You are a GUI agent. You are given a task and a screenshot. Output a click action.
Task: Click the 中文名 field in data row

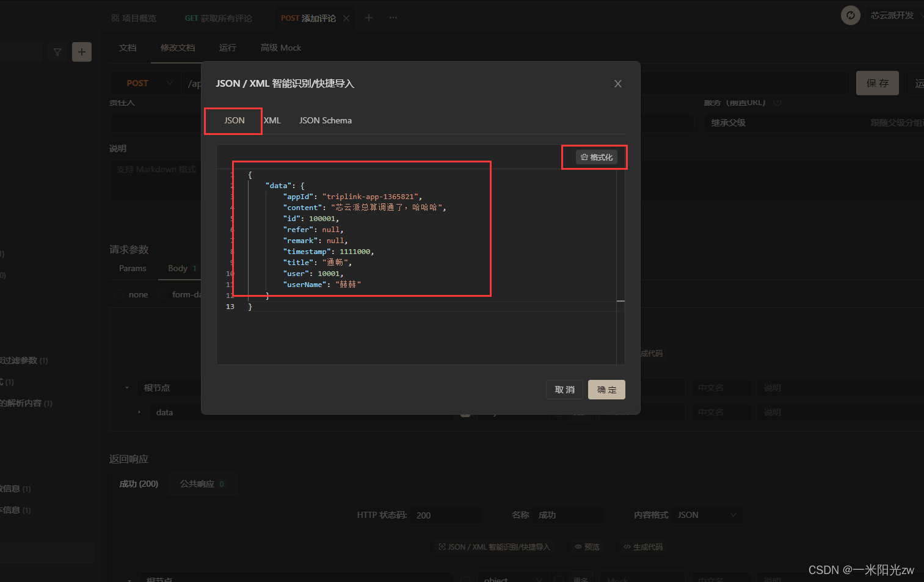721,412
